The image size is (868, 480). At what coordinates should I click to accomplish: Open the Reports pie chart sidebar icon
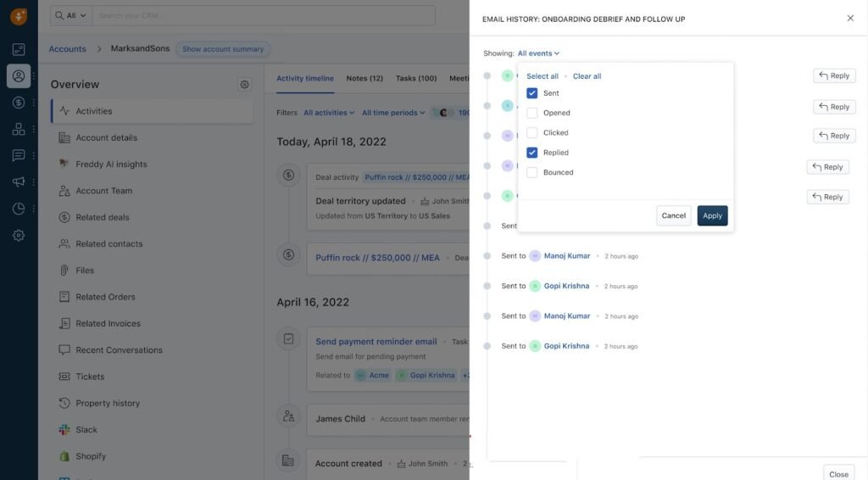click(18, 209)
